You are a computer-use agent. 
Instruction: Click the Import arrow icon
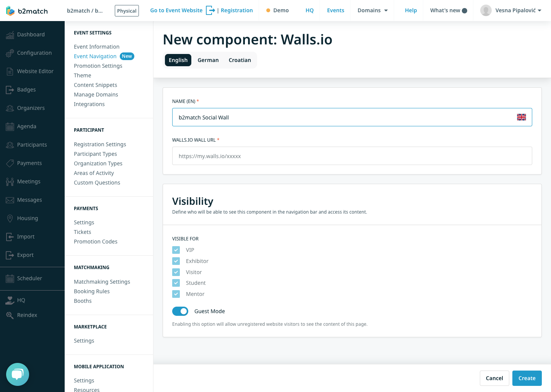pos(10,237)
